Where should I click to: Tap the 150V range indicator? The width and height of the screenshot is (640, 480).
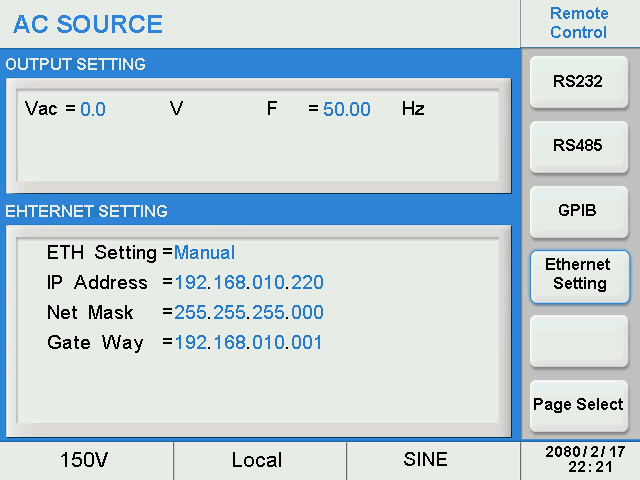[x=87, y=460]
